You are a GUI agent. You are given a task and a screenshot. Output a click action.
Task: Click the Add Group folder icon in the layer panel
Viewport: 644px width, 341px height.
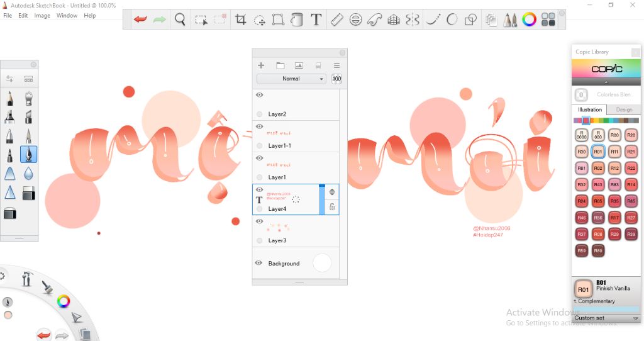coord(280,65)
